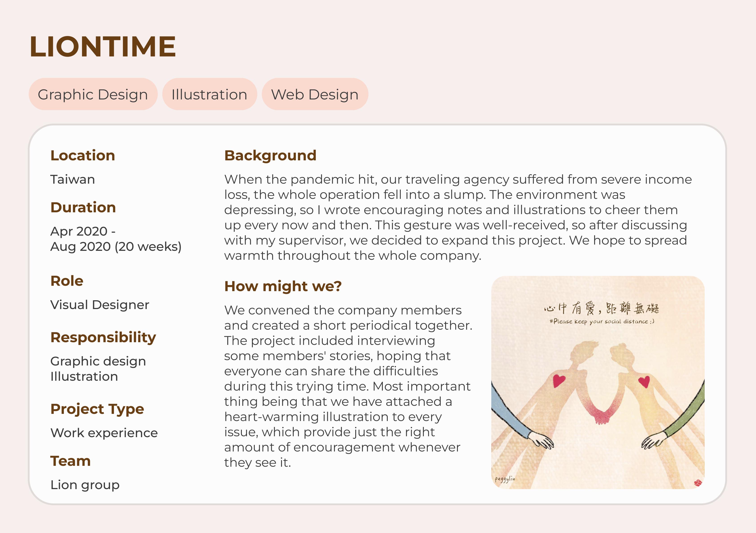Click the Lion group team text
The height and width of the screenshot is (533, 756).
(x=85, y=485)
